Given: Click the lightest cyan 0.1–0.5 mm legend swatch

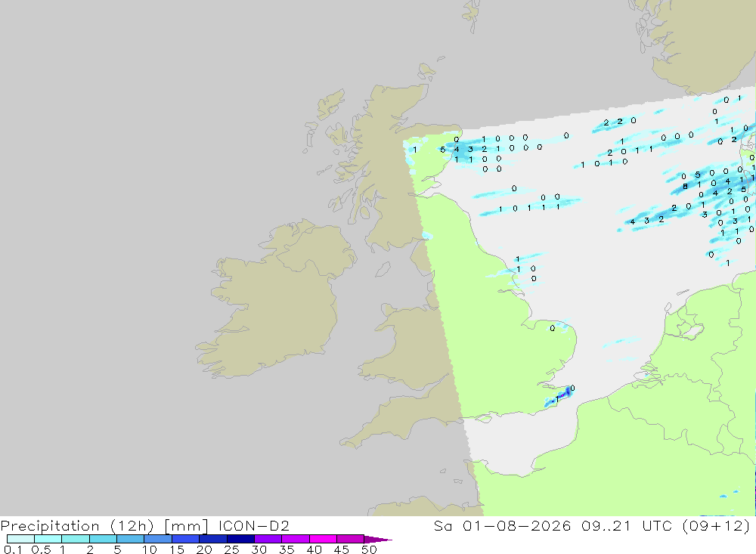Looking at the screenshot, I should [x=20, y=539].
